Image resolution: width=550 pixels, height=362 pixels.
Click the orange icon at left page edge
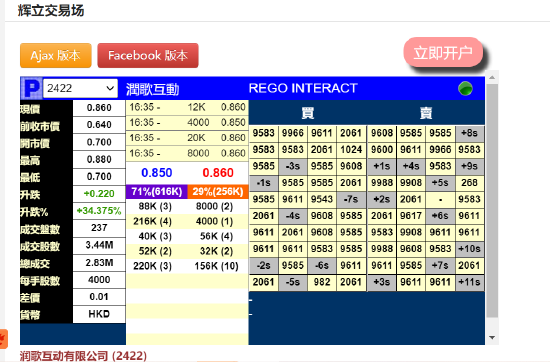pyautogui.click(x=3, y=339)
